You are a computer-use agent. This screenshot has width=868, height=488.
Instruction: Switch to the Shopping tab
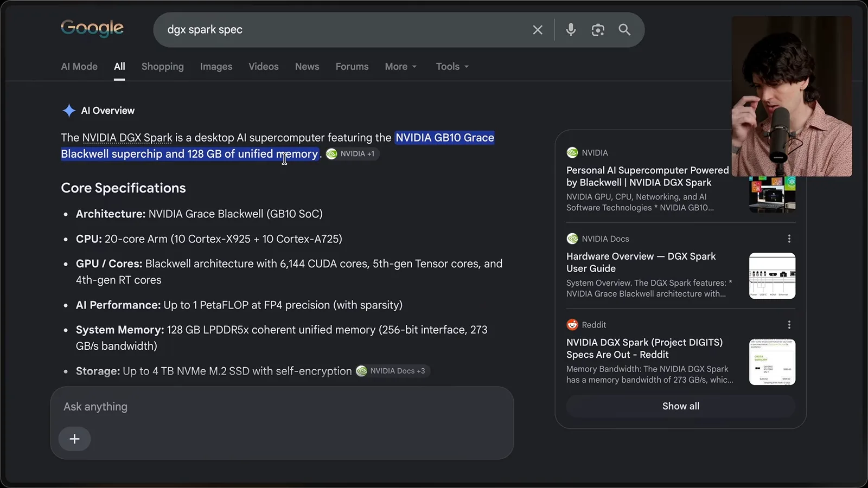point(163,67)
